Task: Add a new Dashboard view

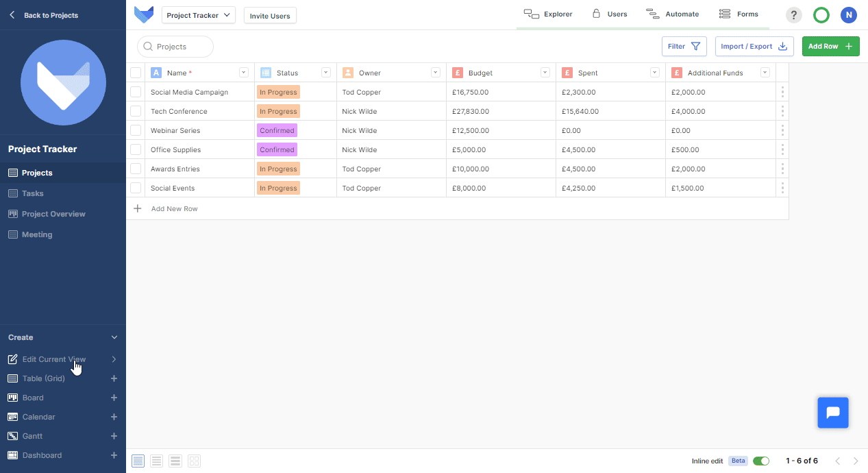Action: coord(114,455)
